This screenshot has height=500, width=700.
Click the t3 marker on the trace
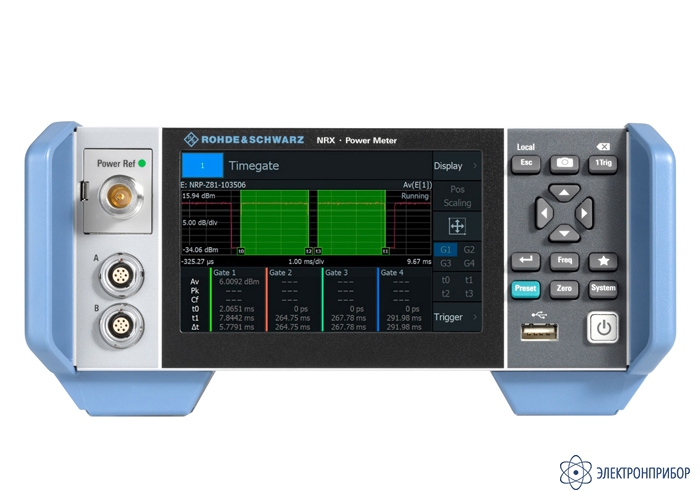tap(318, 251)
